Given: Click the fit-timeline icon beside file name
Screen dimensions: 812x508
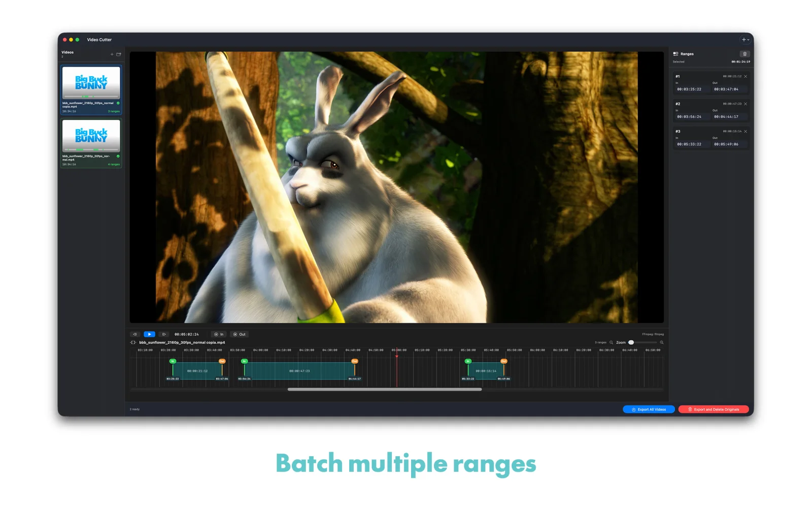Looking at the screenshot, I should tap(133, 342).
